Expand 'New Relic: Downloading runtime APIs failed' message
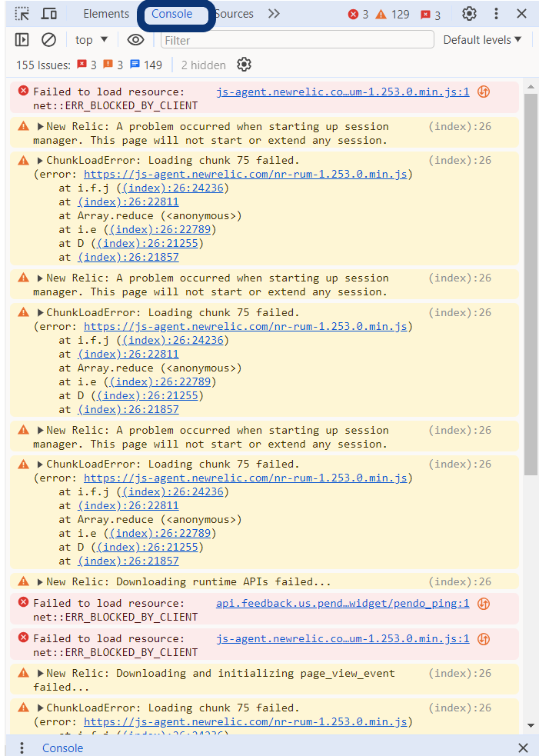Image resolution: width=539 pixels, height=756 pixels. (x=41, y=582)
